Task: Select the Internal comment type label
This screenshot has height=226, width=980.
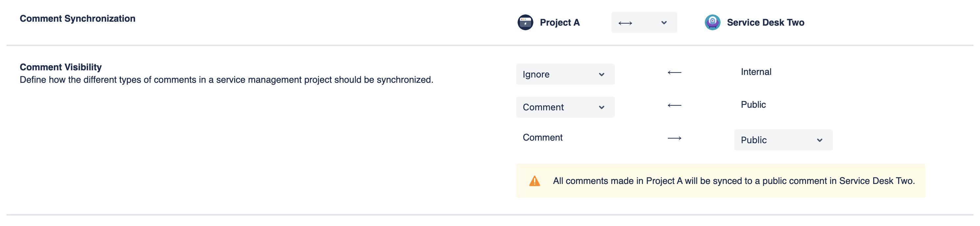Action: (x=756, y=72)
